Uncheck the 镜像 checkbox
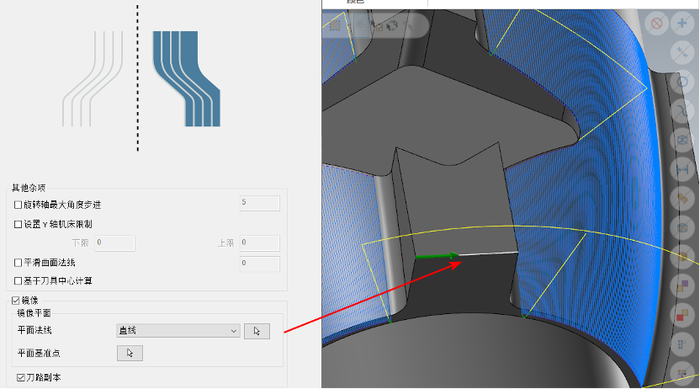Screen dimensions: 700x389 pos(16,301)
